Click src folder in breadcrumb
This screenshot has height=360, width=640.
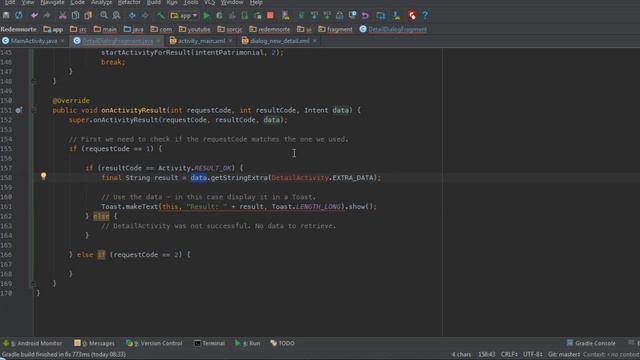point(78,29)
